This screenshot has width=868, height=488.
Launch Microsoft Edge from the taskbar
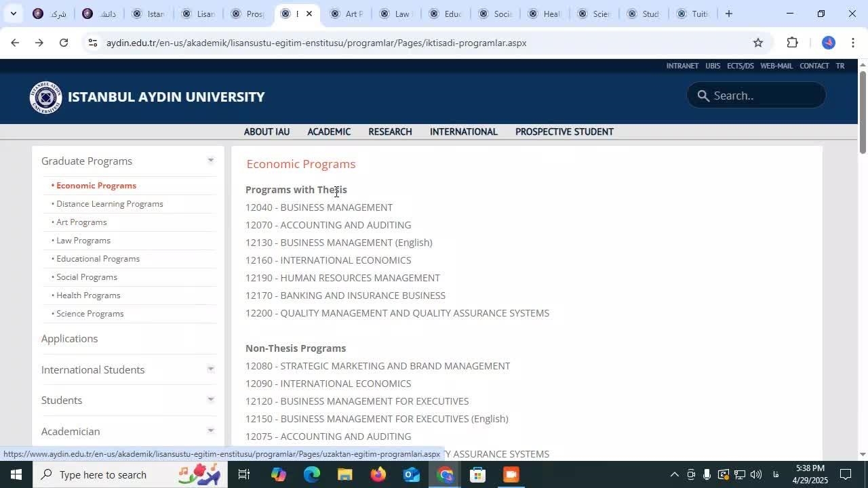tap(311, 474)
